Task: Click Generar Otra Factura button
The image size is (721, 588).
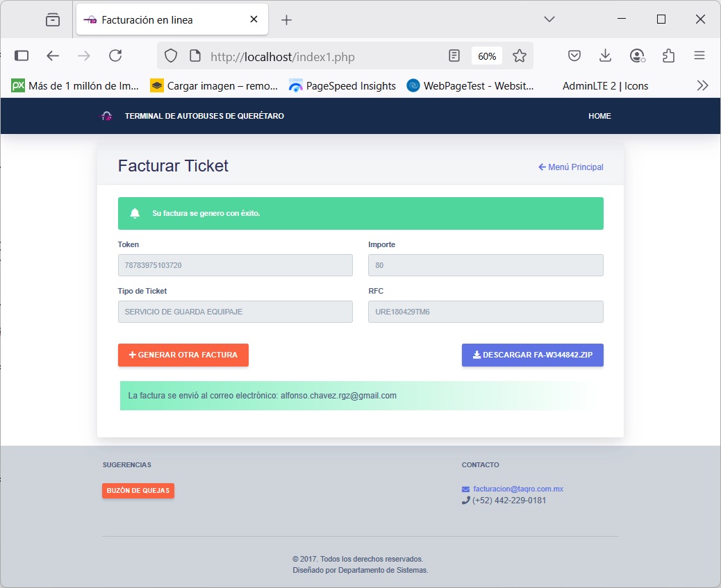Action: pos(183,355)
